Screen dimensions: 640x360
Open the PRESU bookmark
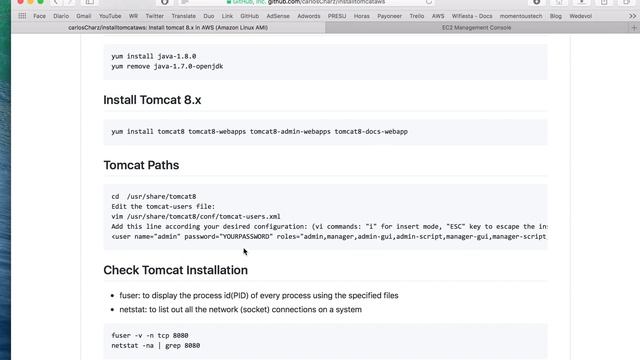pyautogui.click(x=337, y=16)
